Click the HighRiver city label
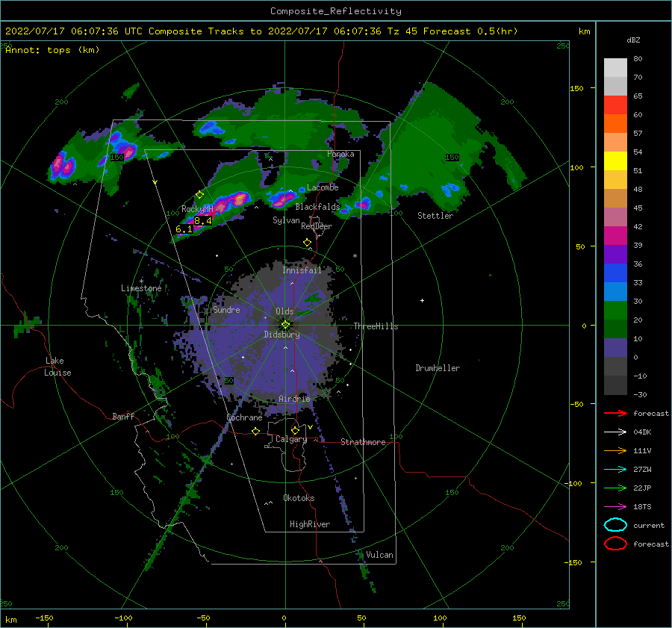Viewport: 672px width, 628px height. [310, 524]
